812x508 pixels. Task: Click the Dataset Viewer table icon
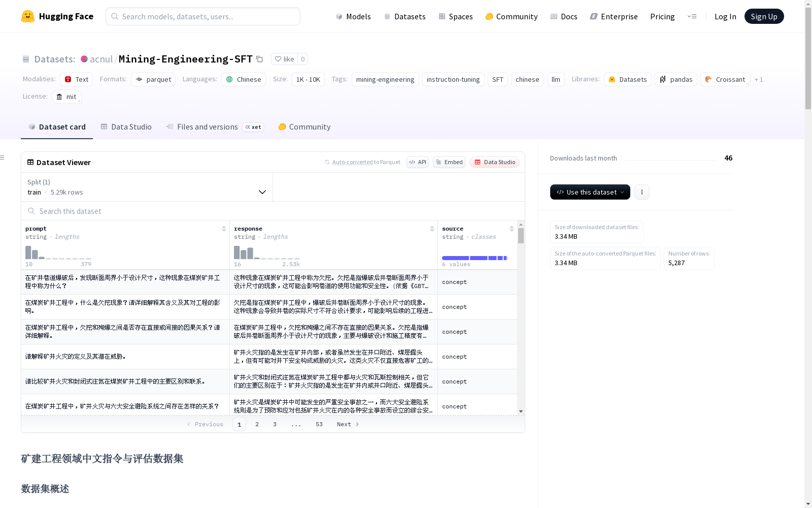30,162
